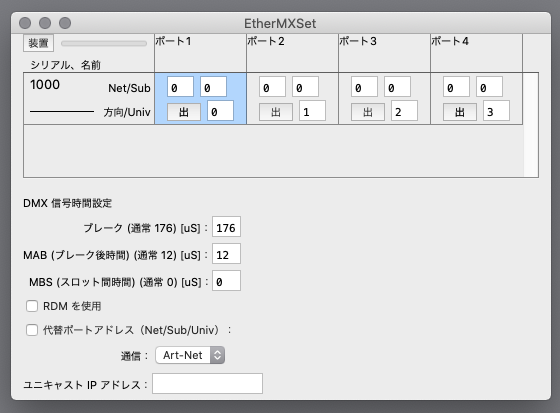Edit the Port 2 Sub field

pos(305,87)
